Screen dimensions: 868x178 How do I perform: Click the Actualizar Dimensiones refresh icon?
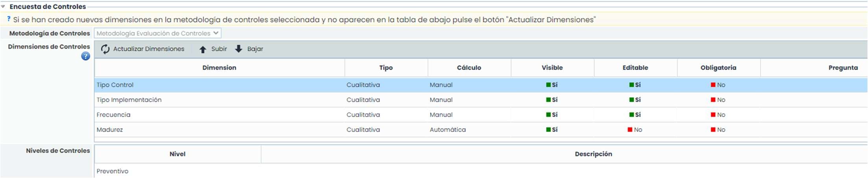105,49
